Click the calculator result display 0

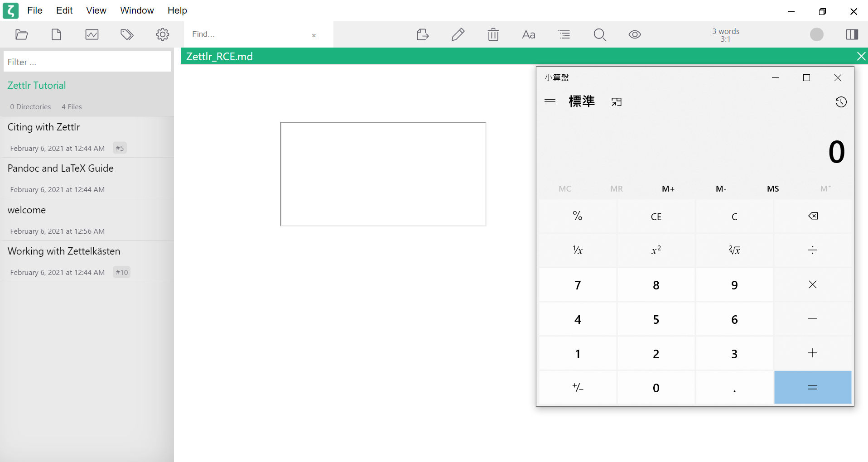pyautogui.click(x=836, y=152)
